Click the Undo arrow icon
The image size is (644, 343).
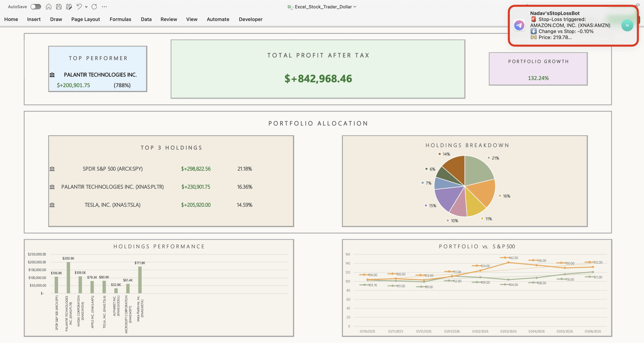(79, 7)
